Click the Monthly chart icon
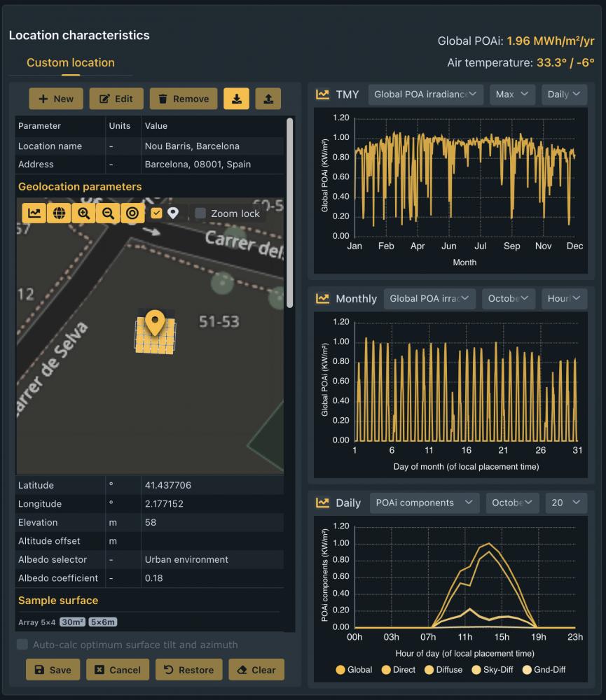Viewport: 606px width, 700px height. point(322,298)
